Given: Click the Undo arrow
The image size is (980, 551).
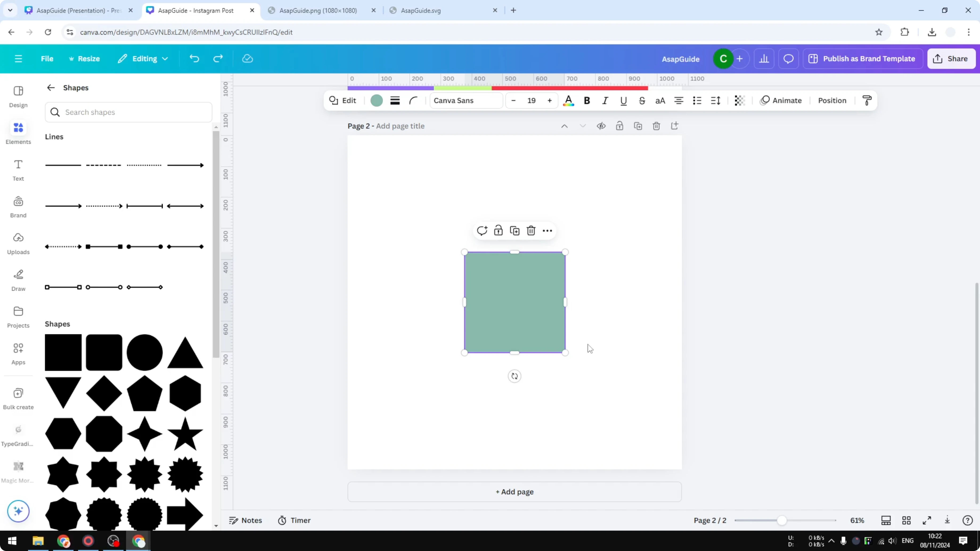Looking at the screenshot, I should coord(194,58).
